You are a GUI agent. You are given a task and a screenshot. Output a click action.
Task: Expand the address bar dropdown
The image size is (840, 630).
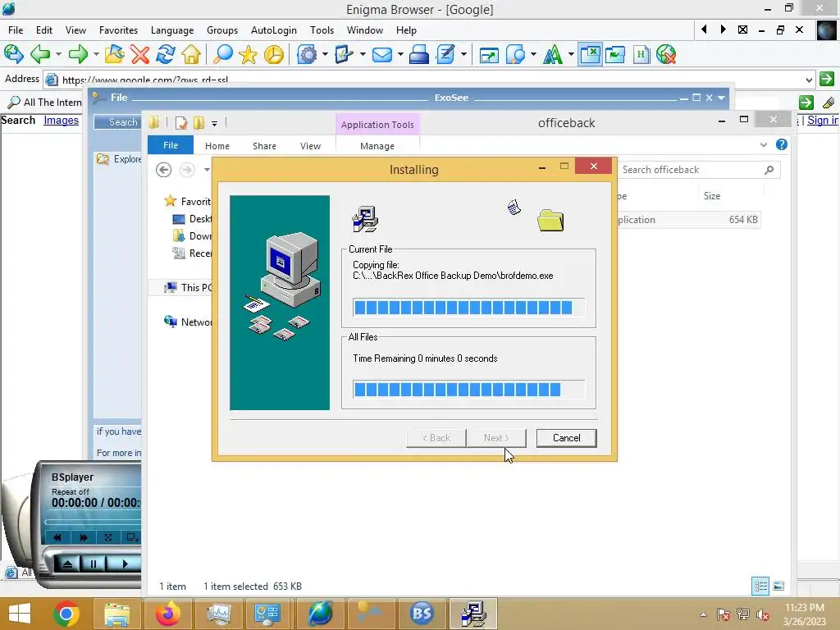point(808,80)
